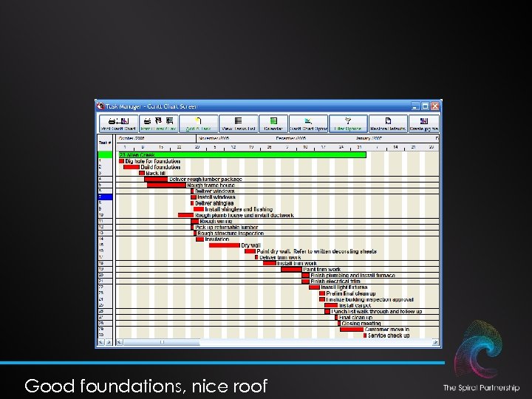This screenshot has height=399, width=532.
Task: Click the 'Rough structure inspection' label
Action: point(231,233)
